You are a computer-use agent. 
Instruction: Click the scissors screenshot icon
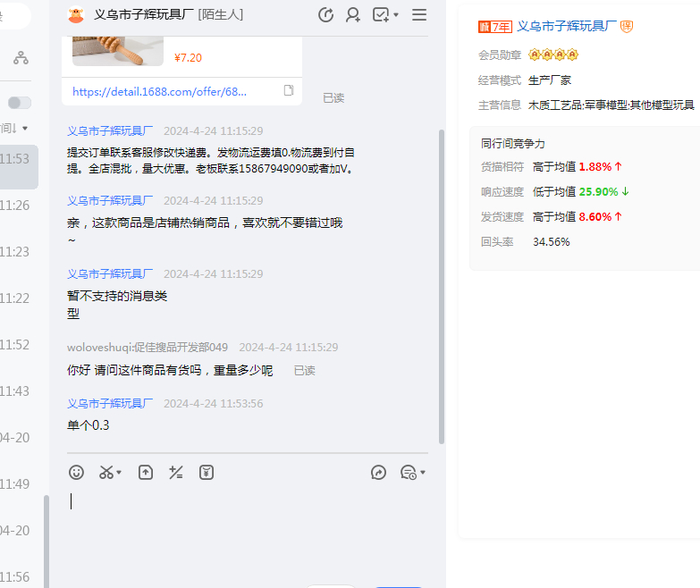click(x=106, y=472)
